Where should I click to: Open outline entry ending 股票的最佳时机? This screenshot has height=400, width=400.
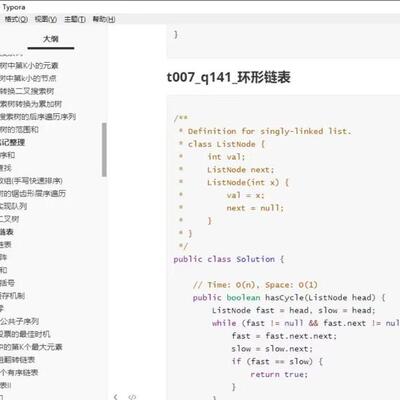25,334
